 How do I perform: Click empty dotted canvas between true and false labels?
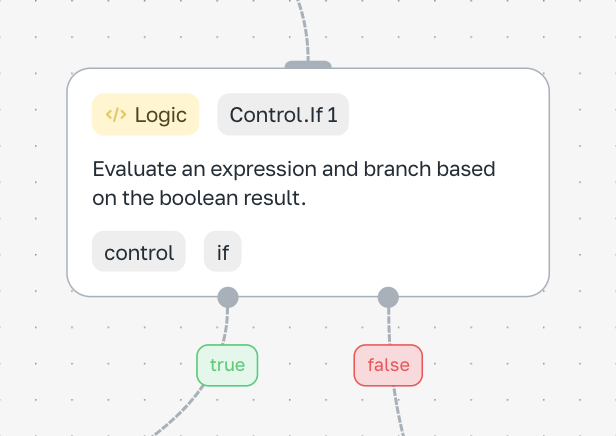(x=306, y=365)
